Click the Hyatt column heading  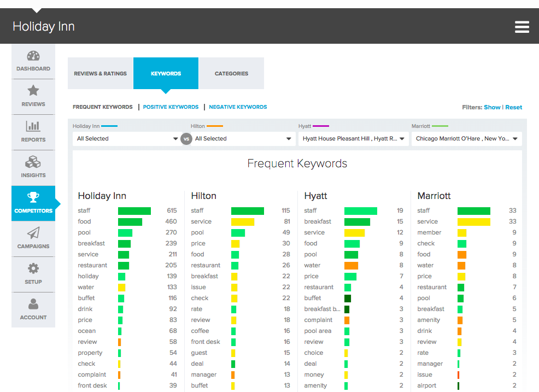point(315,196)
